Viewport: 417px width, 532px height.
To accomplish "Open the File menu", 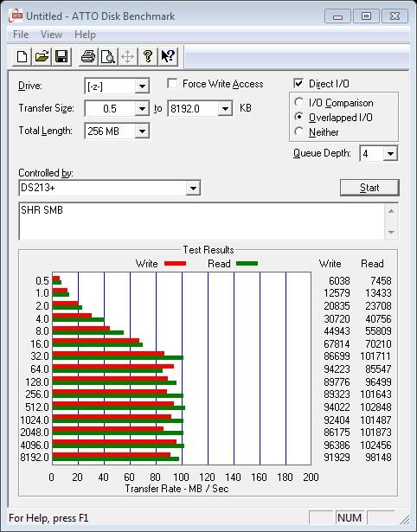I will tap(21, 35).
